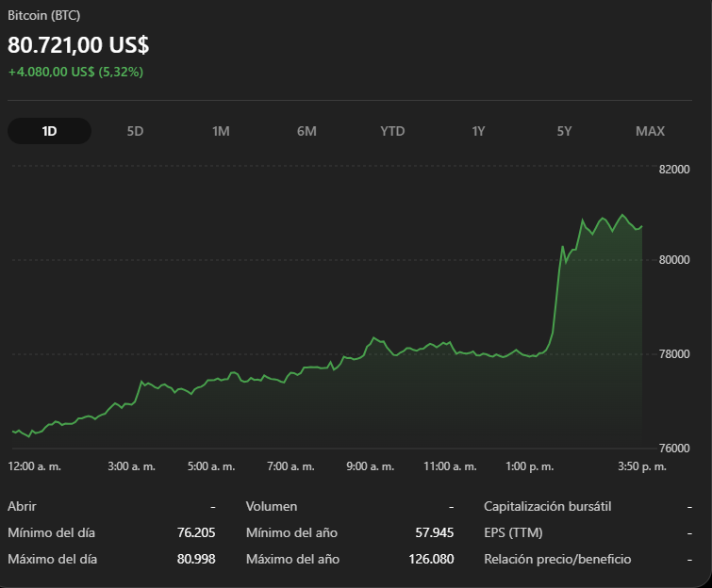Click the 7:00 a. m. time label
The width and height of the screenshot is (712, 588).
[x=291, y=466]
